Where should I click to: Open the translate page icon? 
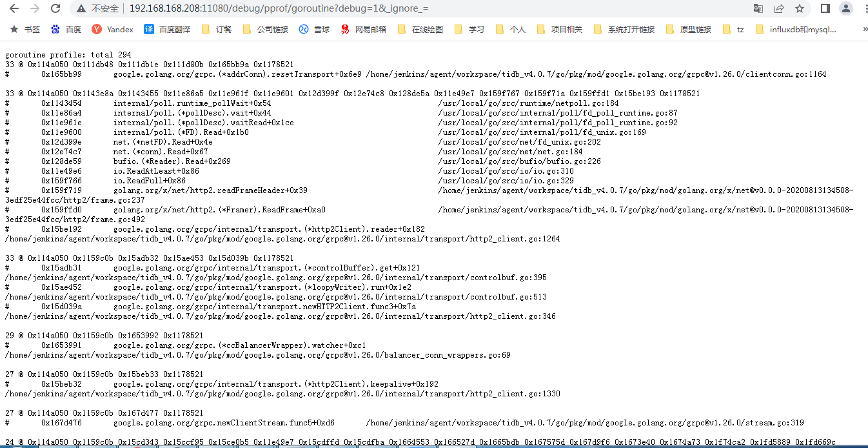(x=758, y=8)
